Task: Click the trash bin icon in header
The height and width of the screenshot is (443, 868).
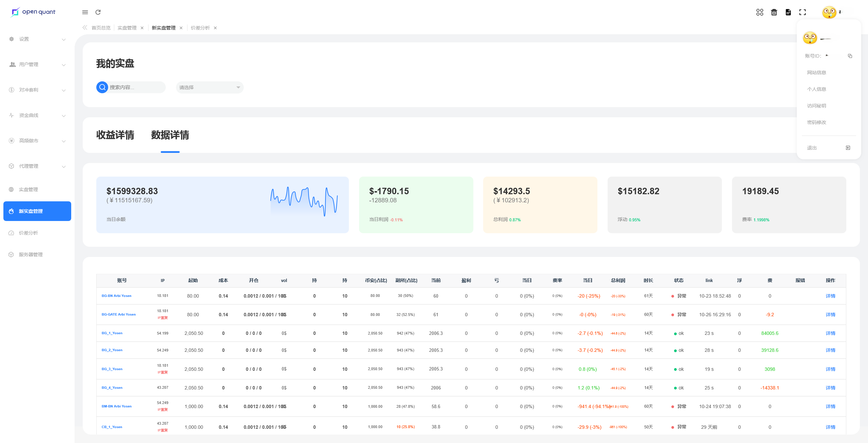Action: coord(774,12)
